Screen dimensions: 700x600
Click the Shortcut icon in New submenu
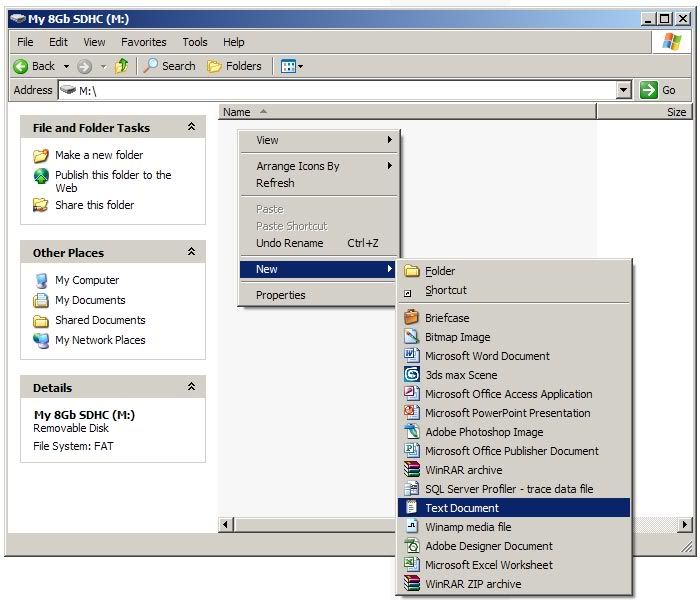[408, 293]
